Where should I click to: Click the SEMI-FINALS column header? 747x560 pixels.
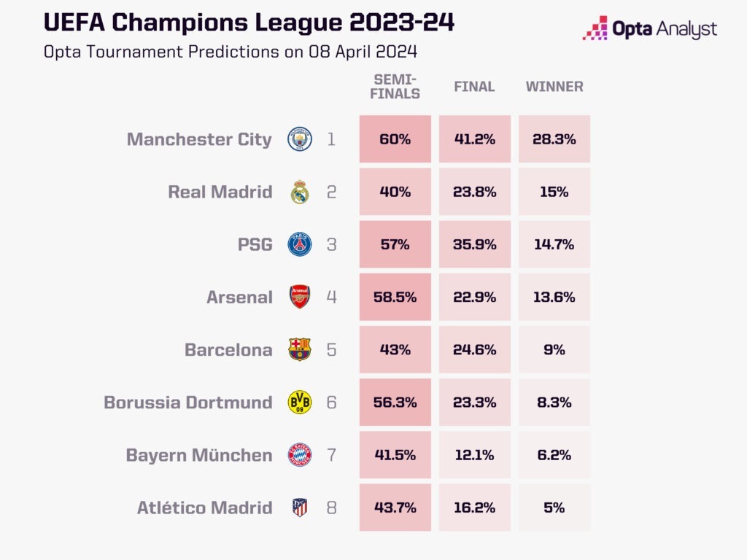point(396,86)
